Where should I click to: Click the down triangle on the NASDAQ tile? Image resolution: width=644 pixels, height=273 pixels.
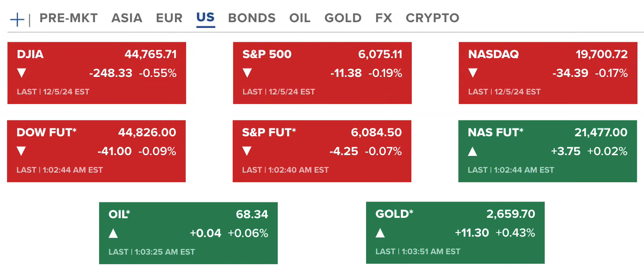point(472,73)
